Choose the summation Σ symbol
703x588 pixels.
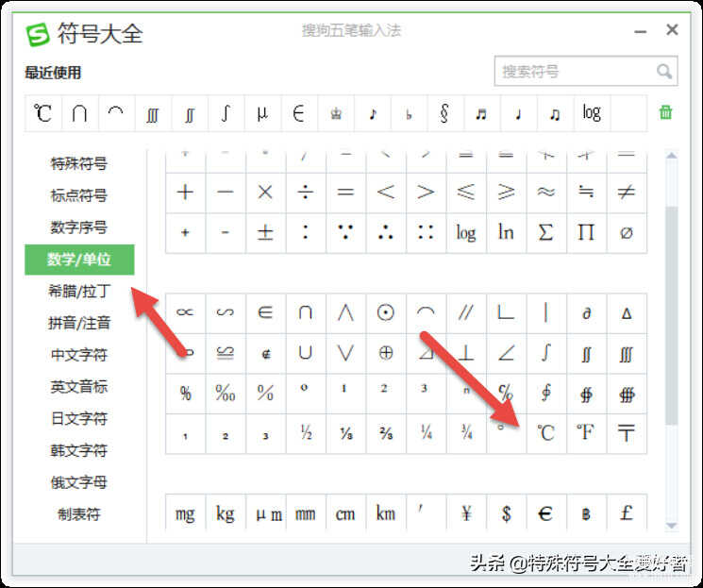pos(546,233)
